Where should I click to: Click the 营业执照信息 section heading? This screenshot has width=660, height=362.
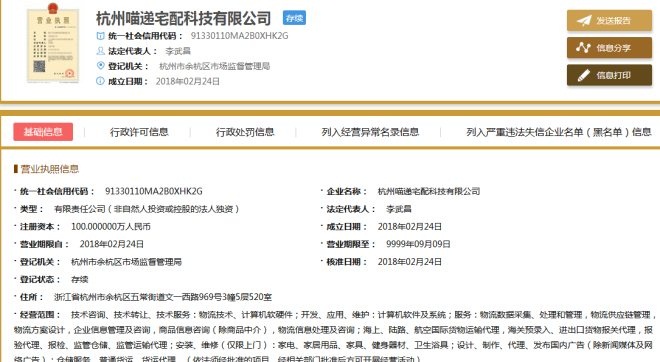point(49,169)
